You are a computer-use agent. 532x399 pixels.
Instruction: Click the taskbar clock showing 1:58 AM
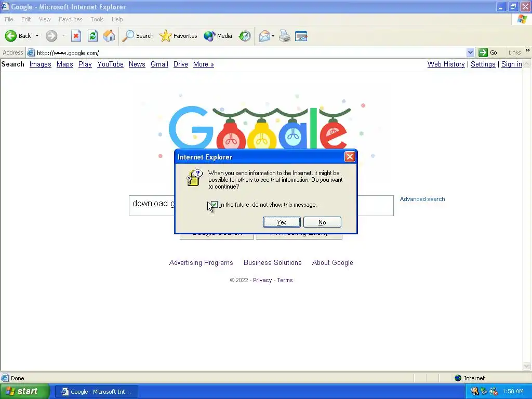[x=513, y=391]
